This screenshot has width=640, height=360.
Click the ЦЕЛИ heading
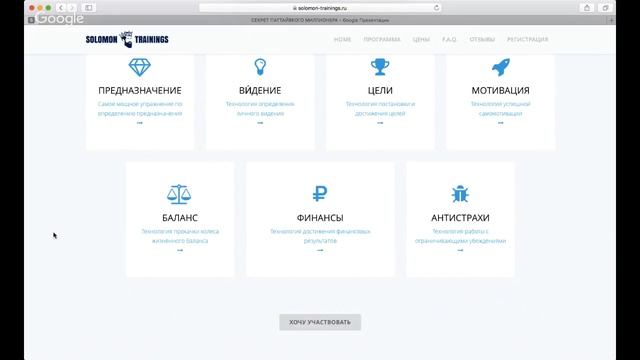click(x=380, y=90)
